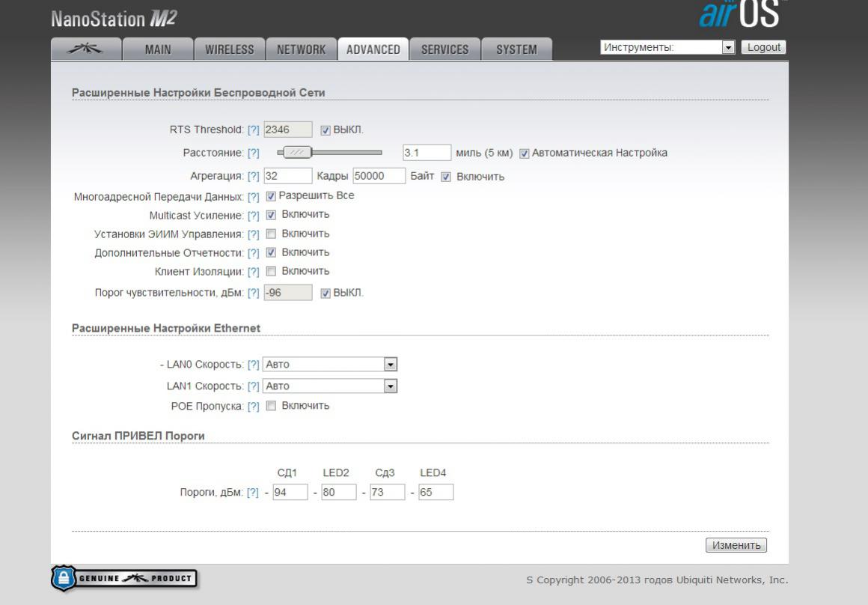This screenshot has height=605, width=868.
Task: Open help for Многоадресной Передачи Данных
Action: tap(253, 197)
